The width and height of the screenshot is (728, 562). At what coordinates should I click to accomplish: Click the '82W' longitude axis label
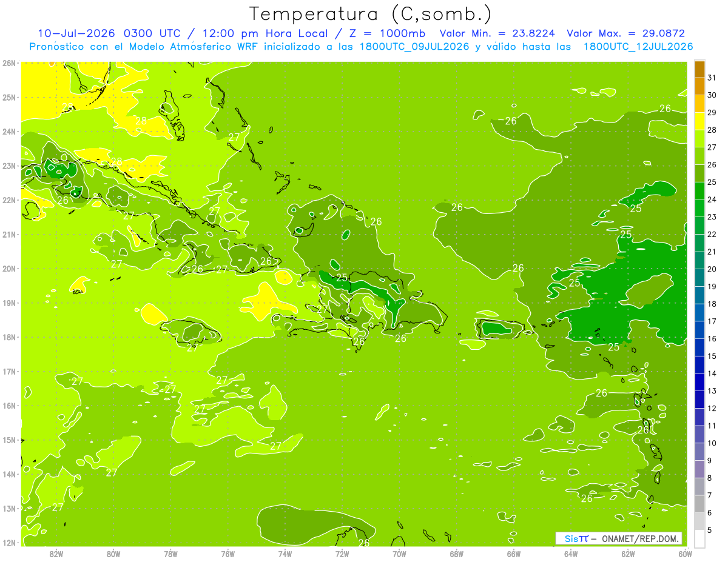[56, 554]
